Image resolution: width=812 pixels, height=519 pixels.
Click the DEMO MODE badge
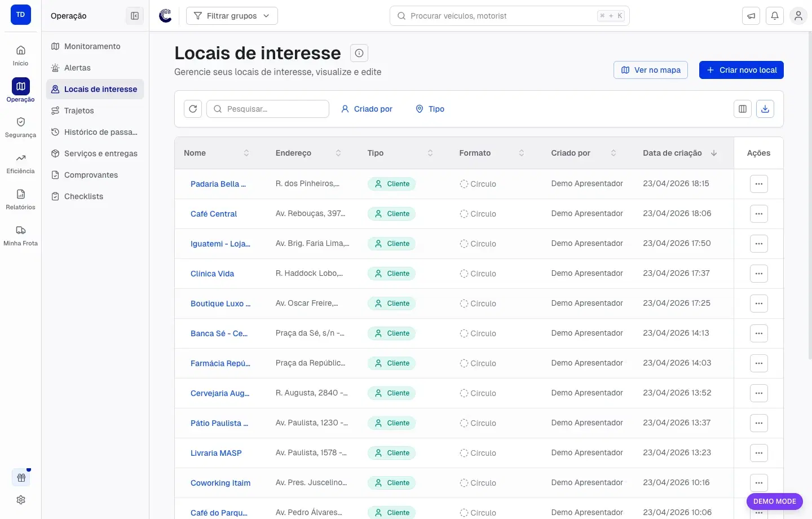(775, 501)
